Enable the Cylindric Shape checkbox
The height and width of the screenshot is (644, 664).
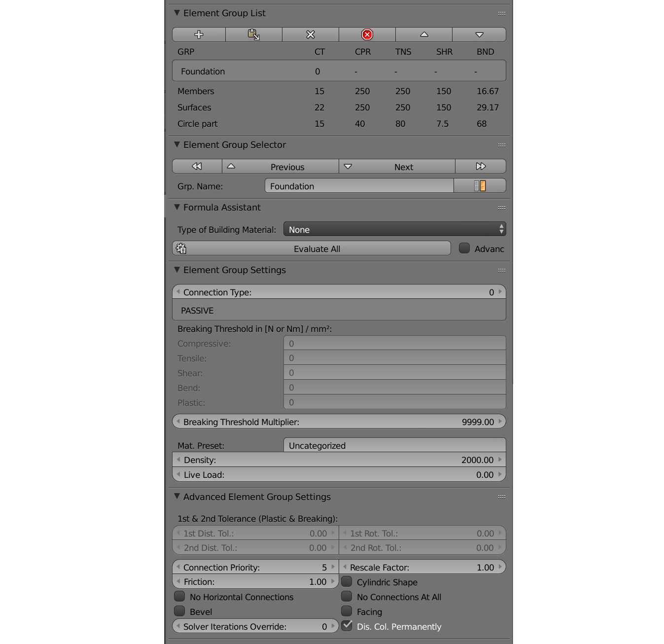(x=347, y=582)
